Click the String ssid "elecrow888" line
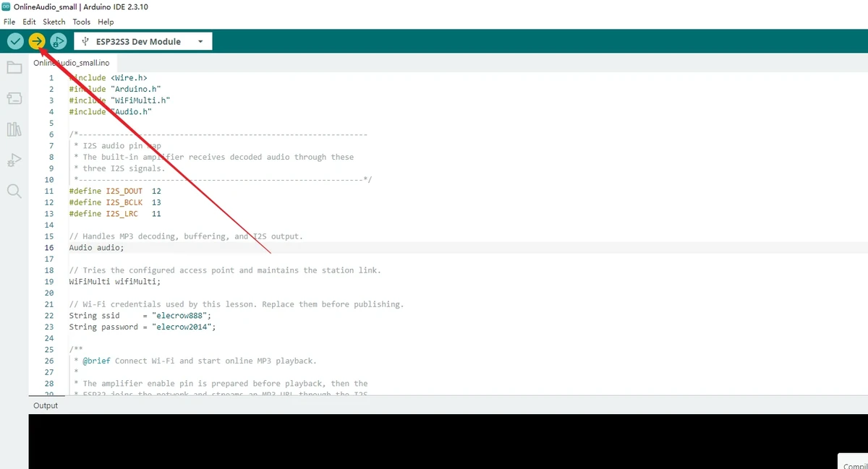868x469 pixels. tap(140, 316)
